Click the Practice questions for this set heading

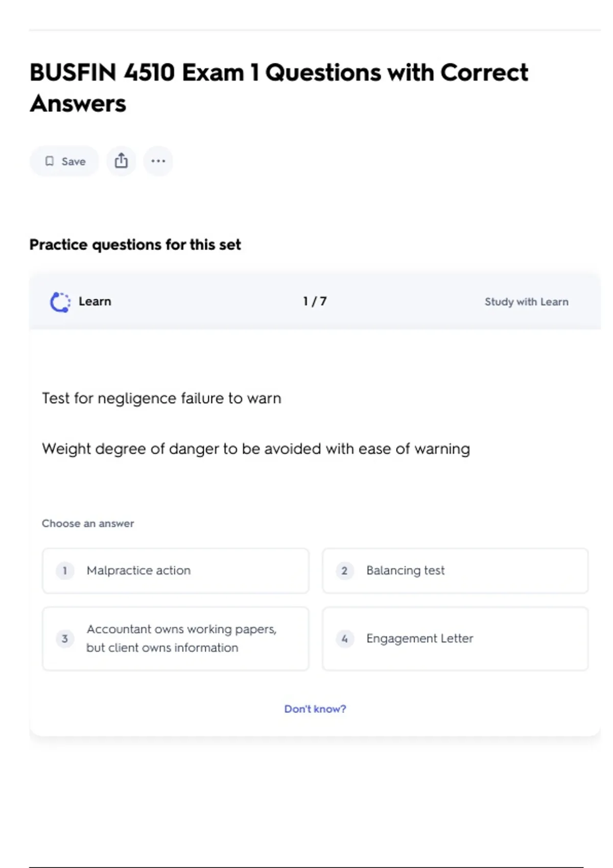(135, 245)
